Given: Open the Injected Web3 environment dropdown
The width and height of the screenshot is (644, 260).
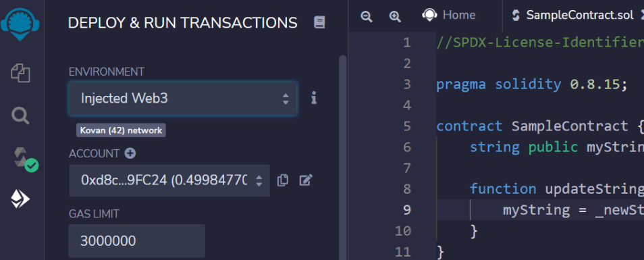Looking at the screenshot, I should tap(183, 99).
